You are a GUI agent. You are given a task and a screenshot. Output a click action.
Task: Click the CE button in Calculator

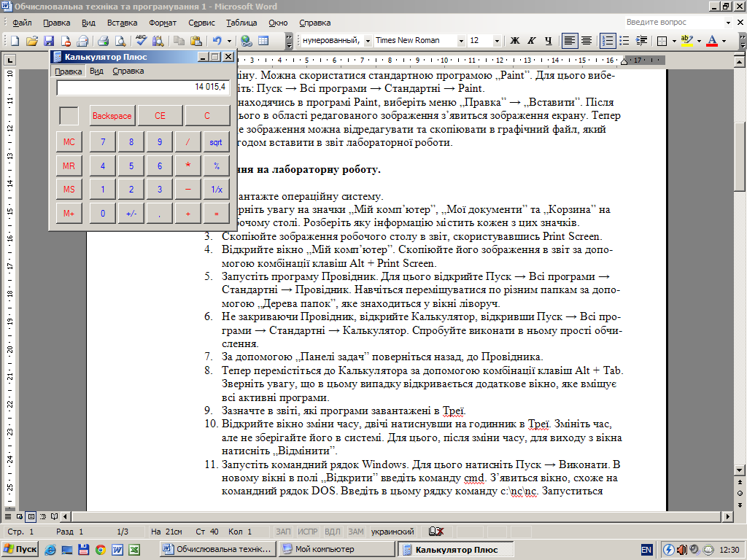click(160, 116)
